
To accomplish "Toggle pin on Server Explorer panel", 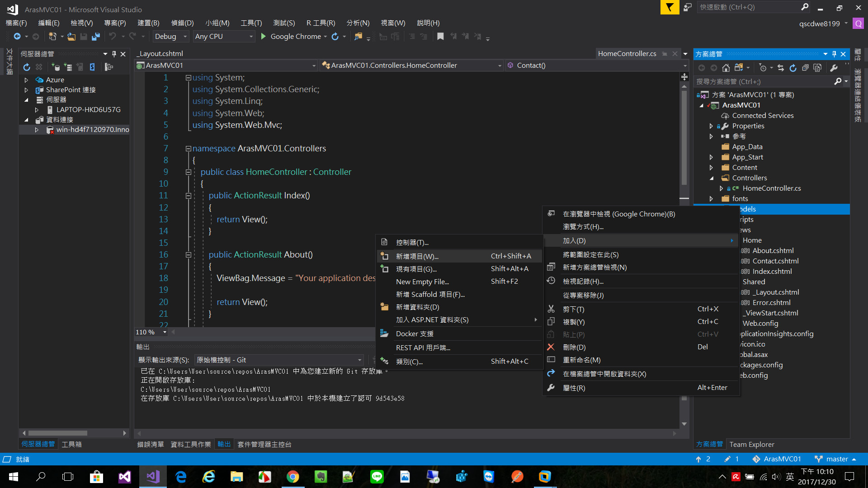I will click(114, 54).
